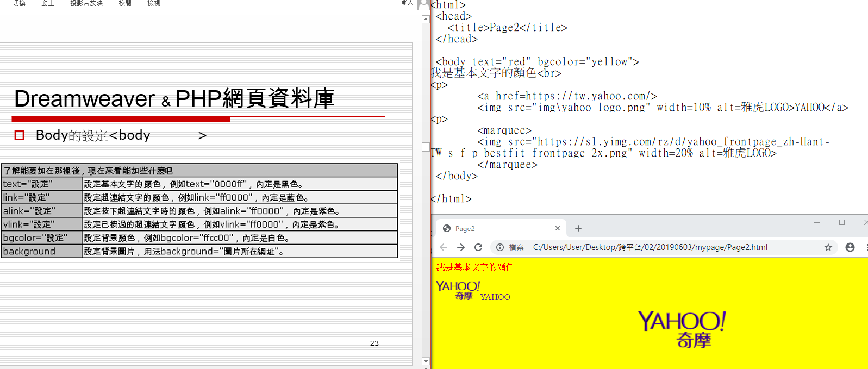Close the Page2 tab

557,228
